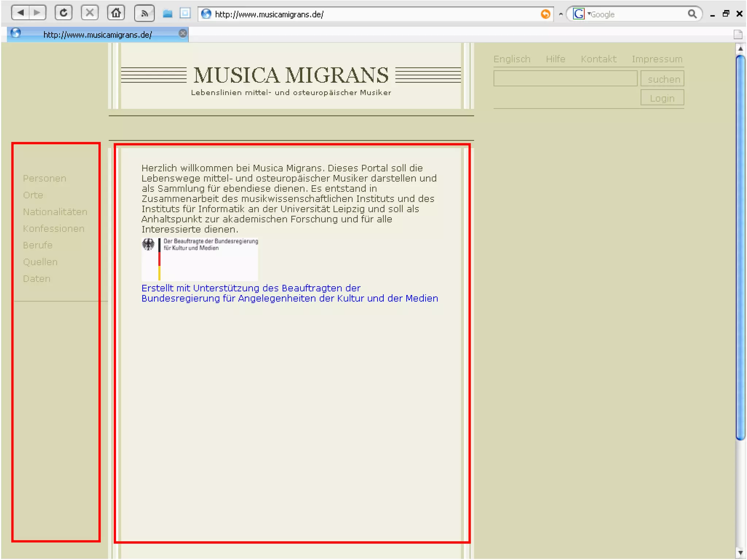The height and width of the screenshot is (560, 747).
Task: Click the orange icon in address bar
Action: [545, 14]
